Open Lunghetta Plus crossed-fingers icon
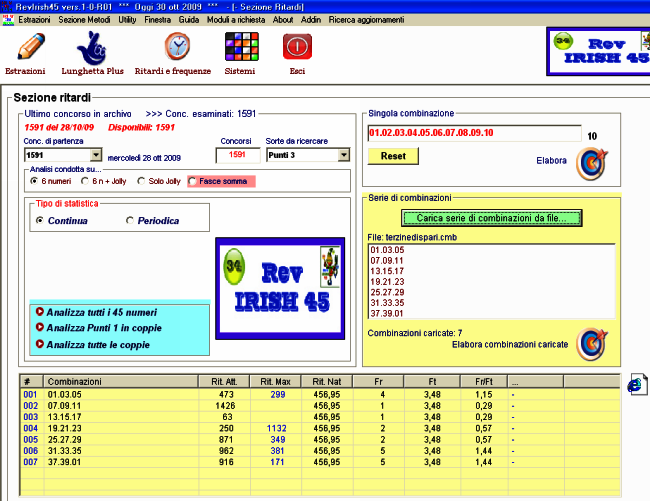650x501 pixels. pos(92,48)
